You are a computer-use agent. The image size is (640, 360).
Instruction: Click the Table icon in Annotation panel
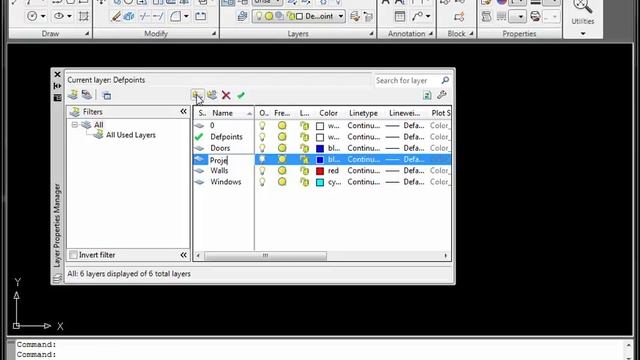[400, 16]
